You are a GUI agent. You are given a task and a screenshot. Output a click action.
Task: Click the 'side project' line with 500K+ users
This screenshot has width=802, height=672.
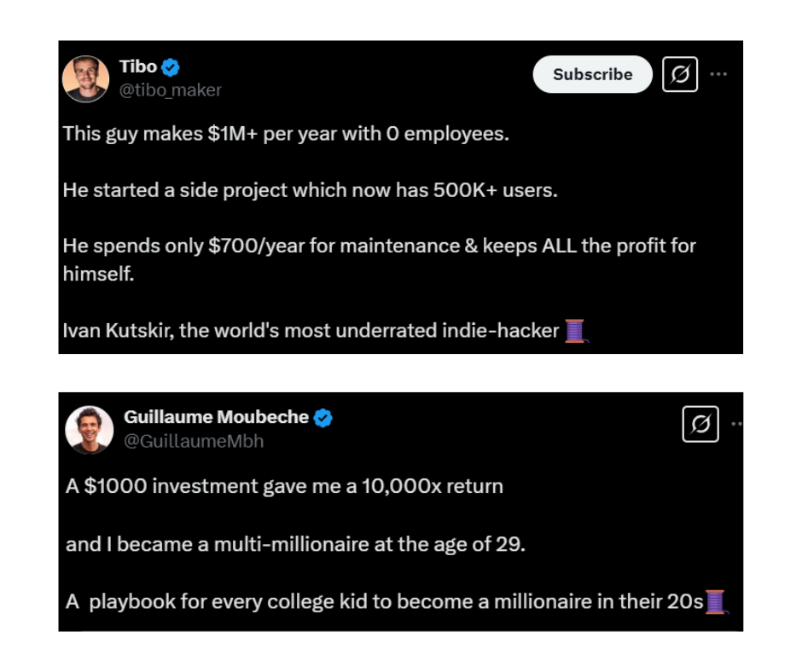click(310, 190)
